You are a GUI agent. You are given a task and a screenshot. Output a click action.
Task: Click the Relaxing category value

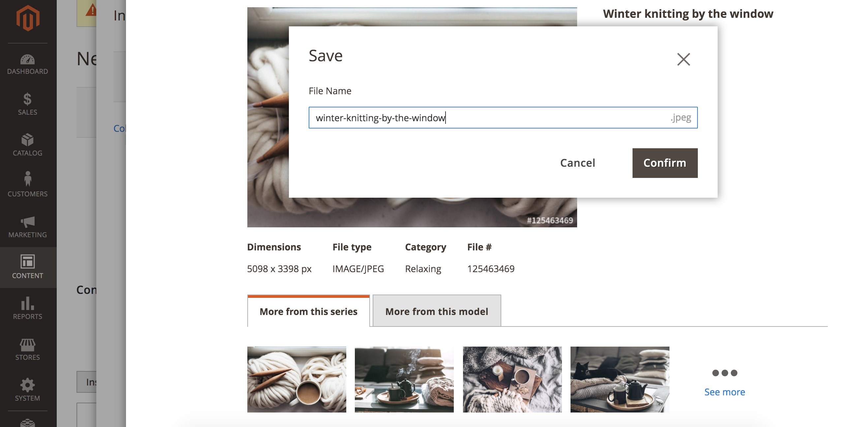[x=423, y=269]
